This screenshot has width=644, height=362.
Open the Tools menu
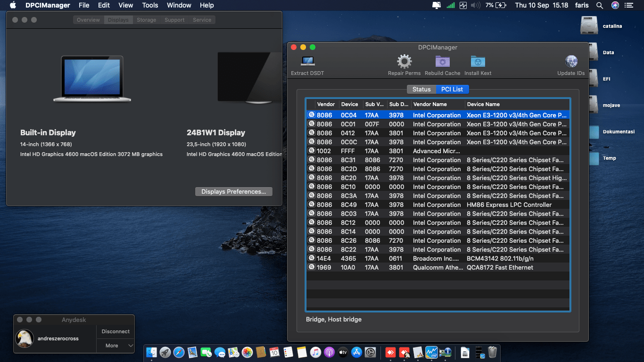(x=150, y=5)
